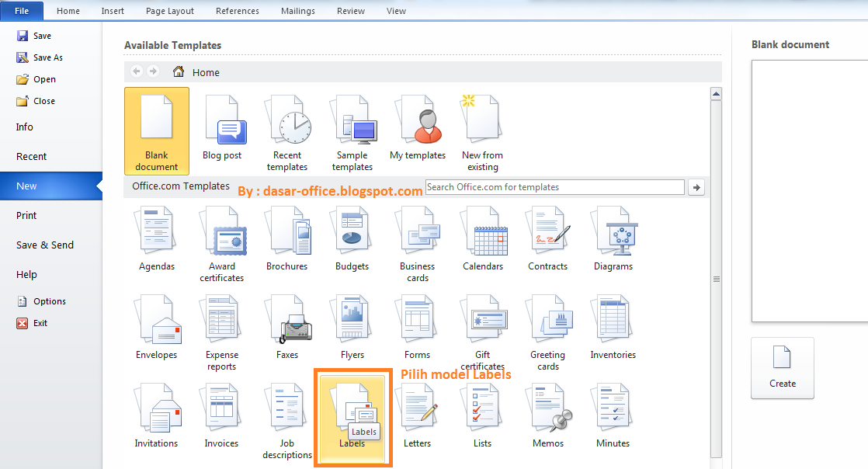Open Recent templates
The width and height of the screenshot is (868, 469).
(x=286, y=131)
